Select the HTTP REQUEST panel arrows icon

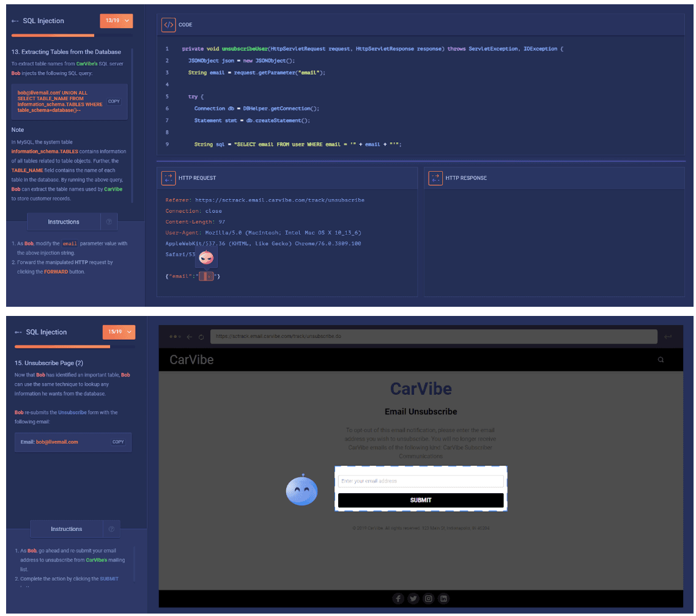(168, 178)
